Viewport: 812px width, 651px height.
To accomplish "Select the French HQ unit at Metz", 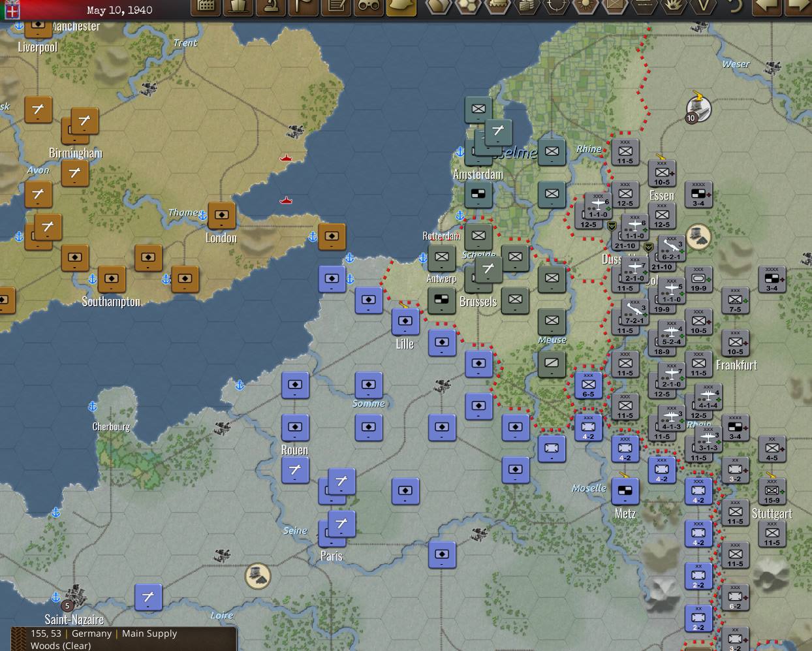I will pos(625,492).
